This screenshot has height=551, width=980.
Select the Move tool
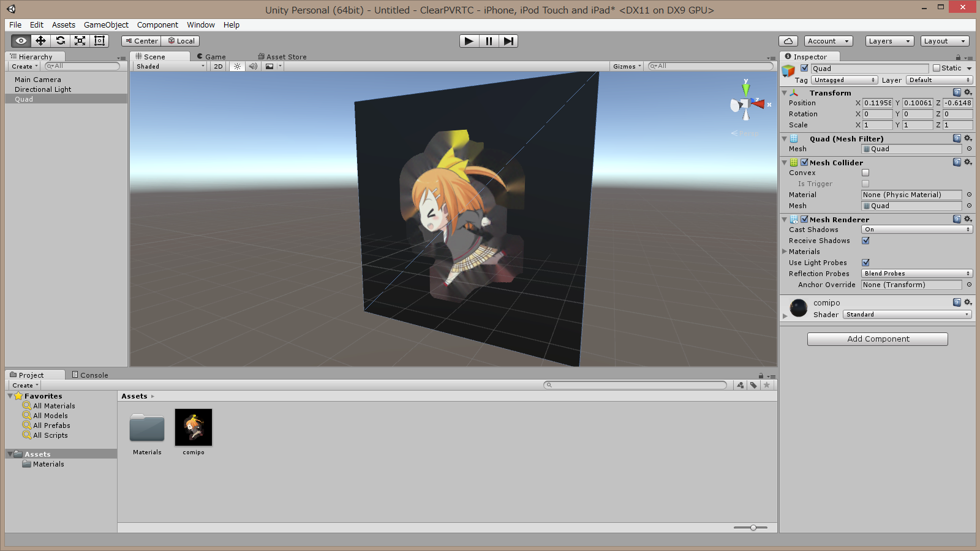pos(40,41)
